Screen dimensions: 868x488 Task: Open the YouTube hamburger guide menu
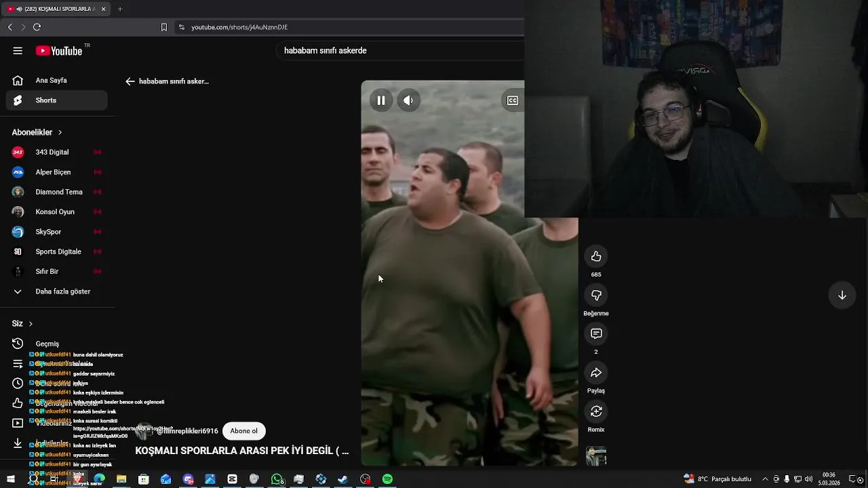pos(18,51)
